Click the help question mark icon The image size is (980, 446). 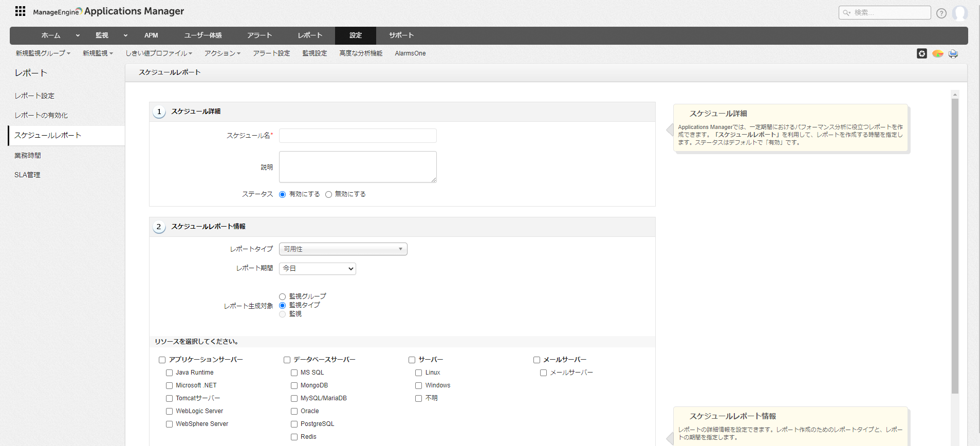[941, 13]
